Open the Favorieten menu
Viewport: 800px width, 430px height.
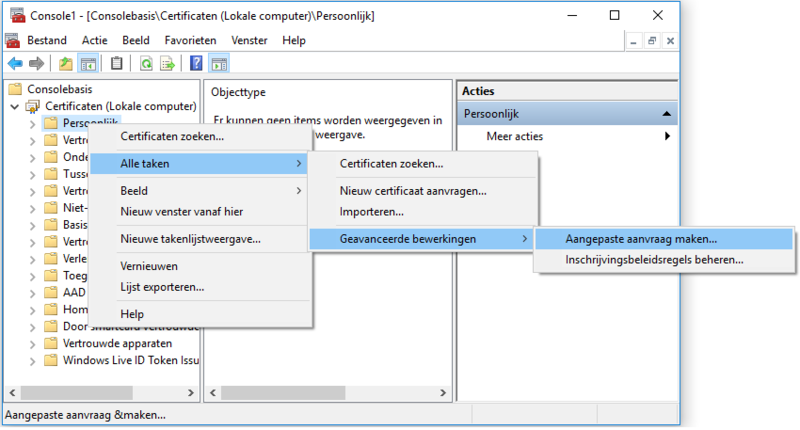(x=190, y=40)
